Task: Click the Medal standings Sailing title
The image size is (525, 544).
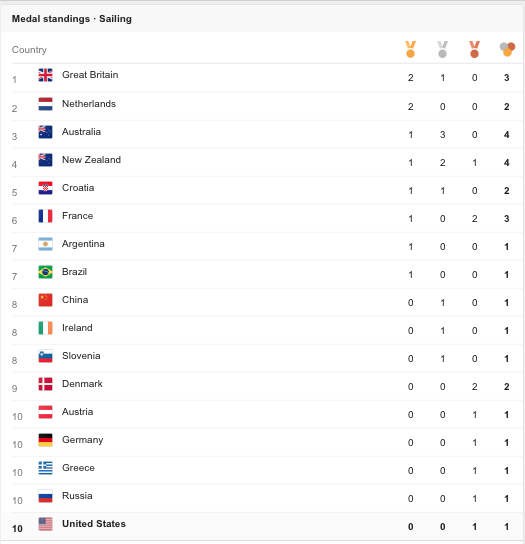Action: [72, 19]
